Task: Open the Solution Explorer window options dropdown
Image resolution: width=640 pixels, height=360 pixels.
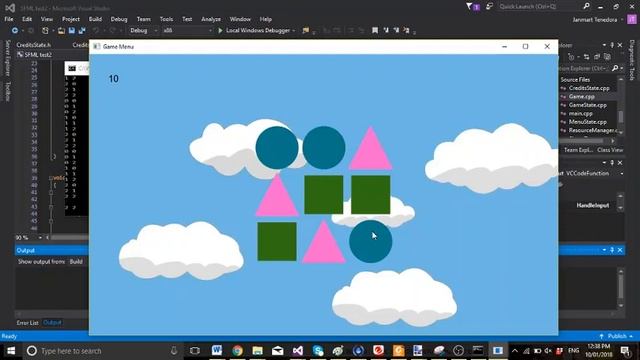Action: click(x=604, y=45)
